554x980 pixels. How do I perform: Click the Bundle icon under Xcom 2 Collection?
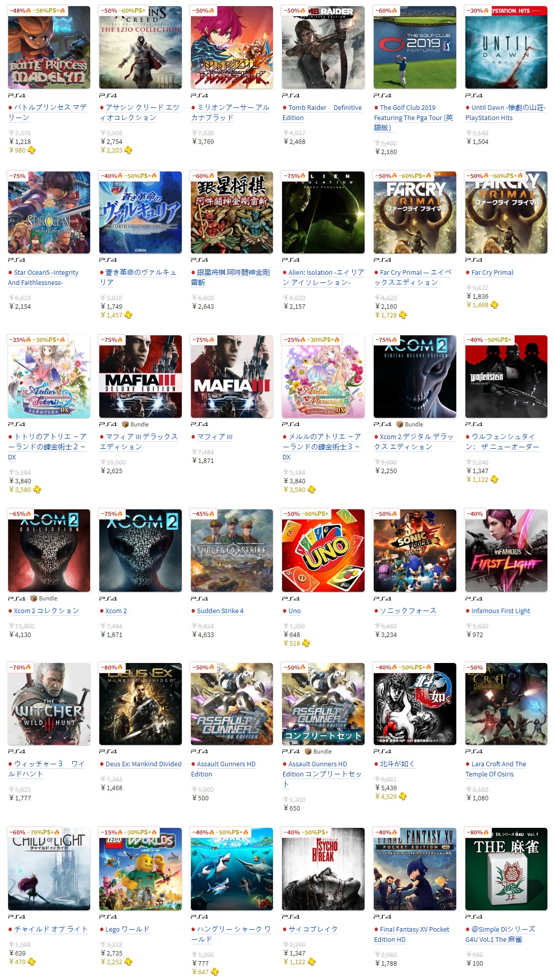click(34, 598)
